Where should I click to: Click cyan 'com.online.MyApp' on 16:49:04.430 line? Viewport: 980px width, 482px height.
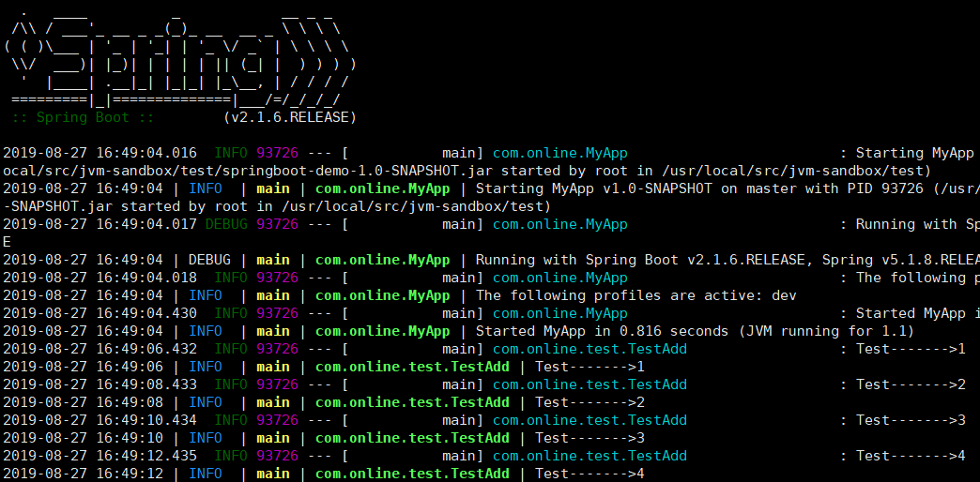[560, 313]
